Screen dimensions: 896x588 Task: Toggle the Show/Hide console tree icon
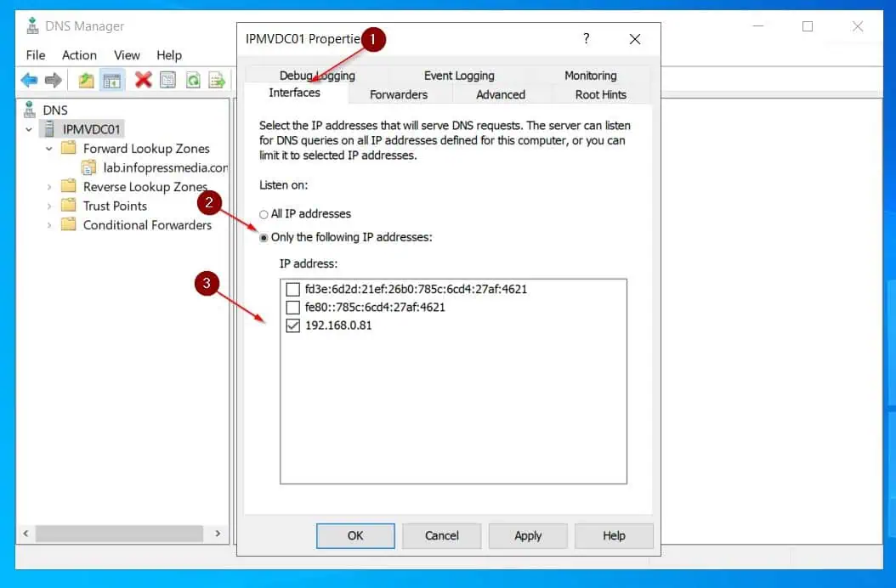pos(112,81)
